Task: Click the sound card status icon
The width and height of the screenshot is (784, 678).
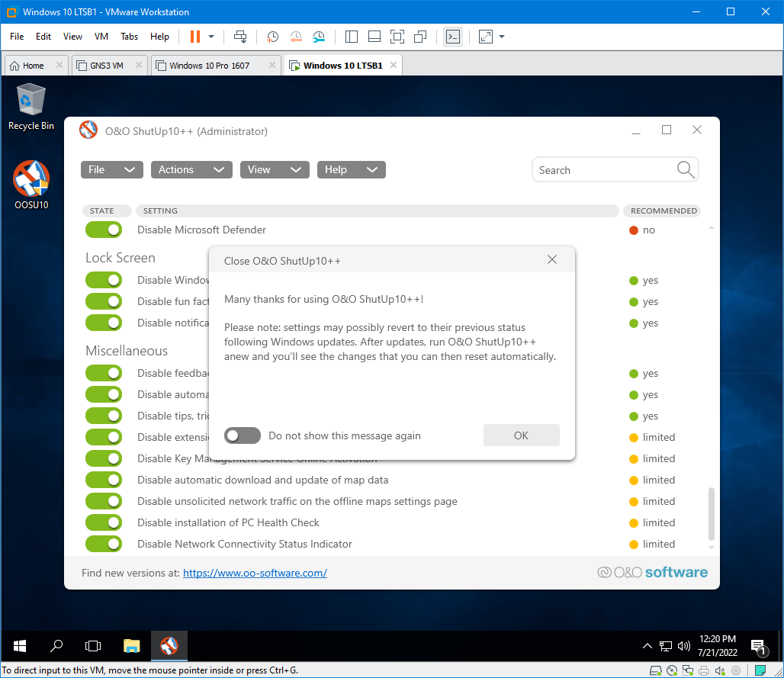Action: [720, 670]
